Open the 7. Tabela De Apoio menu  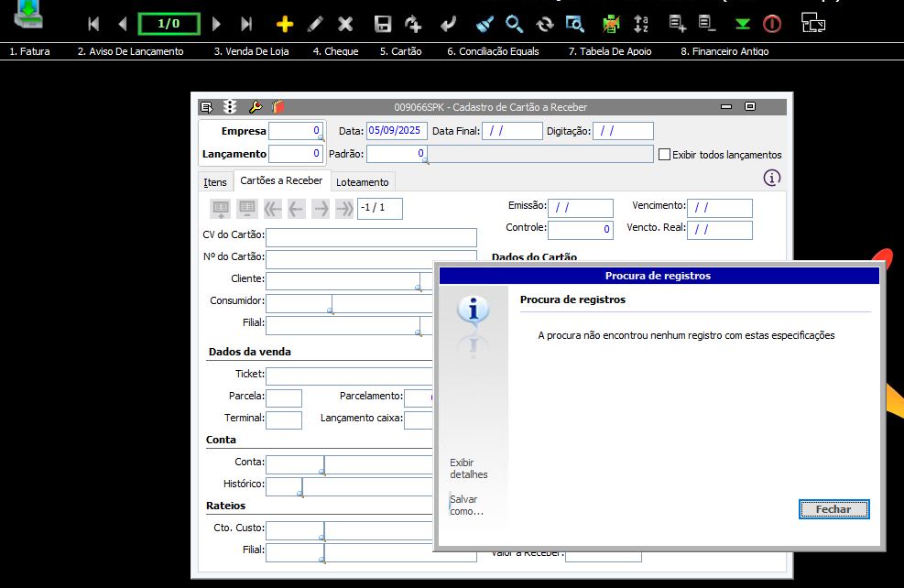point(610,51)
